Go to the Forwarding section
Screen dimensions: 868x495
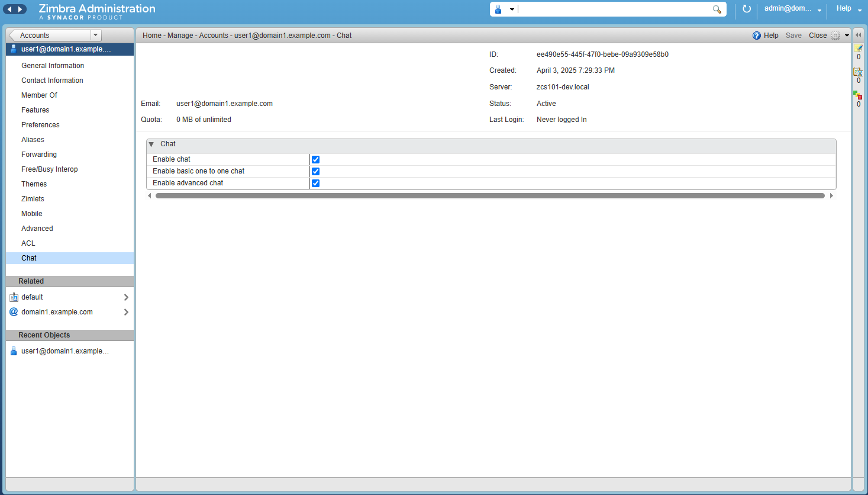(x=39, y=155)
